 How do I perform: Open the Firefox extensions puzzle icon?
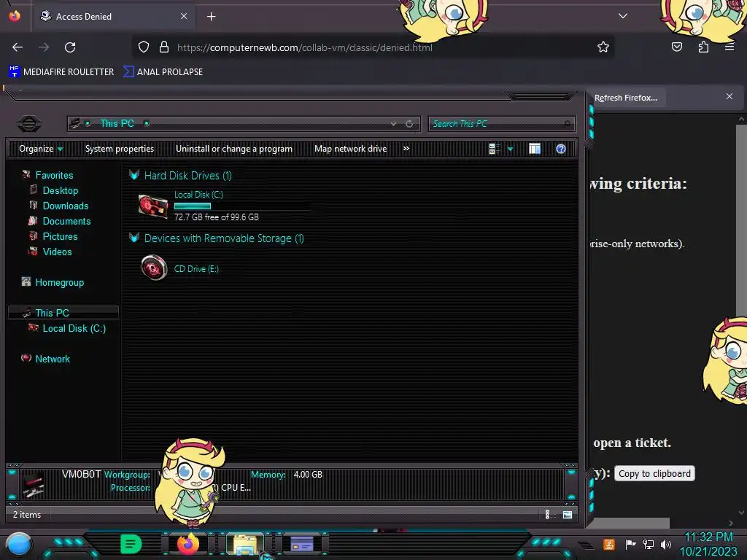(703, 47)
